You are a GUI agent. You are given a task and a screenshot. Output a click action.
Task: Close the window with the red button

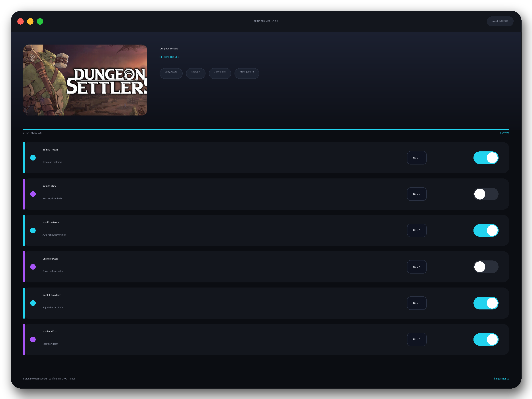pyautogui.click(x=21, y=22)
